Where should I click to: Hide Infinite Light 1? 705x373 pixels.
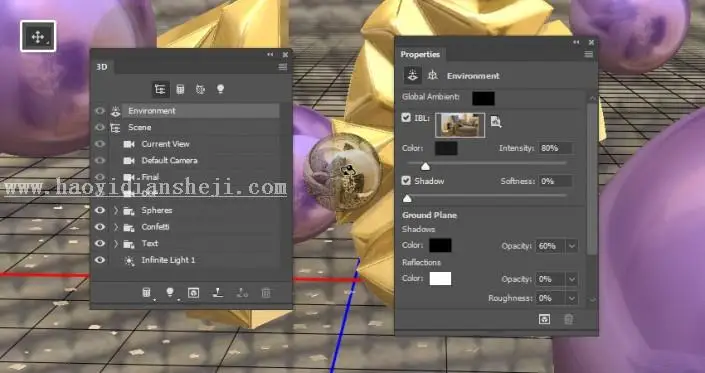(100, 260)
